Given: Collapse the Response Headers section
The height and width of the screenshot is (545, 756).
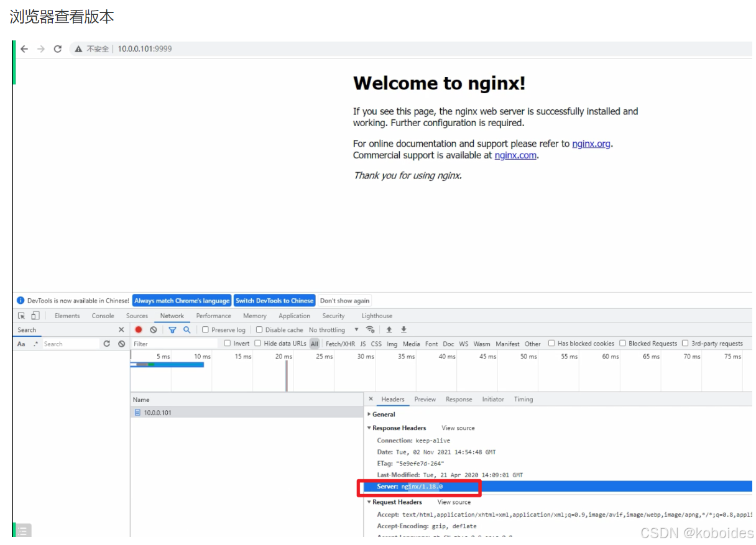Looking at the screenshot, I should pyautogui.click(x=397, y=428).
